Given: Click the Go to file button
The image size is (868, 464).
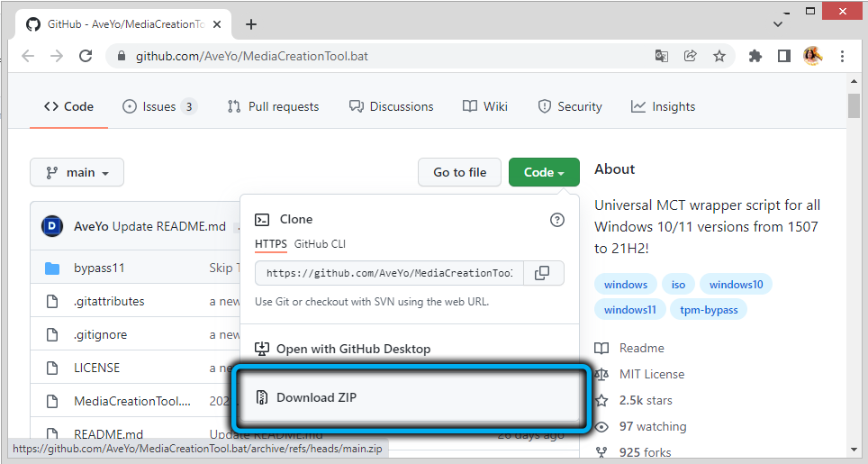Looking at the screenshot, I should pyautogui.click(x=459, y=172).
